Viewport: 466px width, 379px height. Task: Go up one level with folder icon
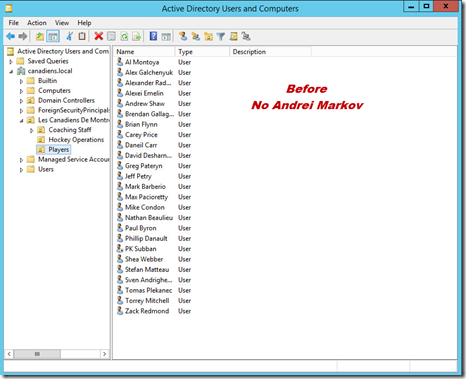[40, 36]
